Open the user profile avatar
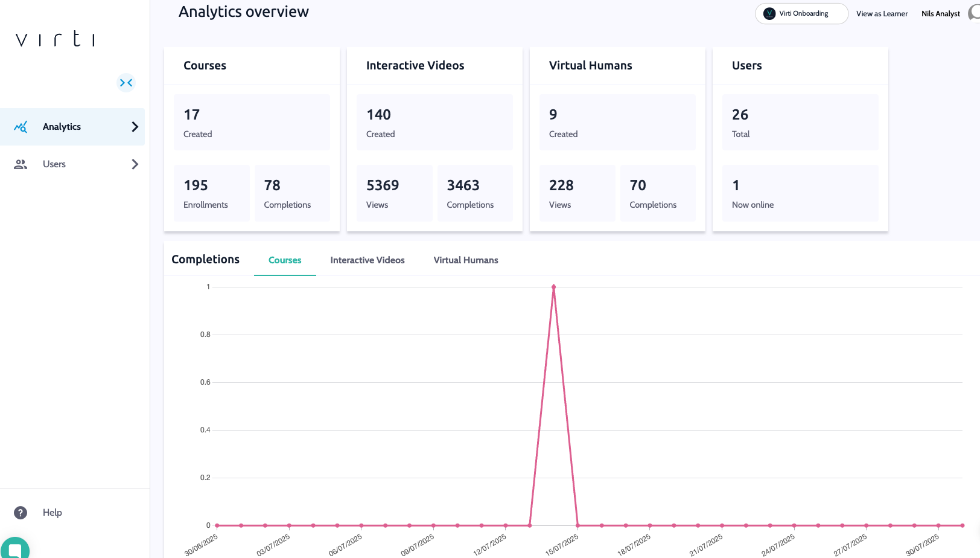 [x=974, y=13]
